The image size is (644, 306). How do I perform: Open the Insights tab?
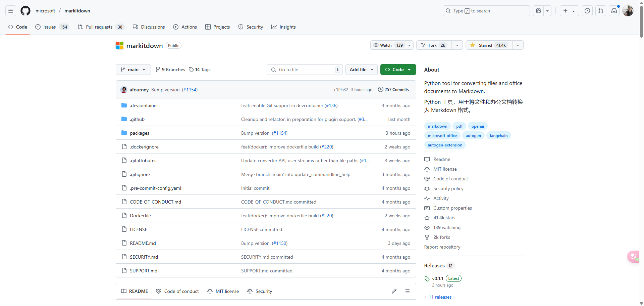284,27
